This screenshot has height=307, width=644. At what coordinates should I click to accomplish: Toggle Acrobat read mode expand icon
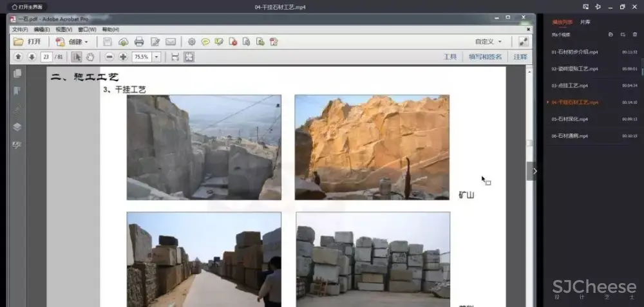[524, 42]
